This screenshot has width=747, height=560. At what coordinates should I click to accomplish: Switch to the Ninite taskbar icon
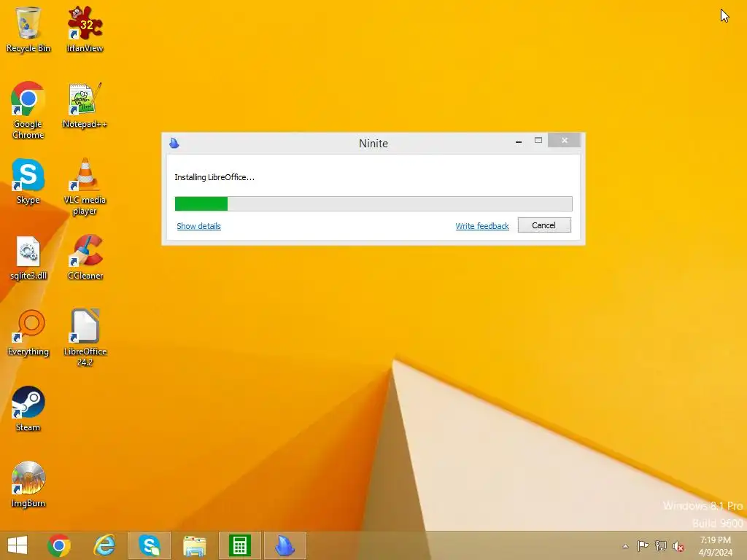[x=285, y=545]
